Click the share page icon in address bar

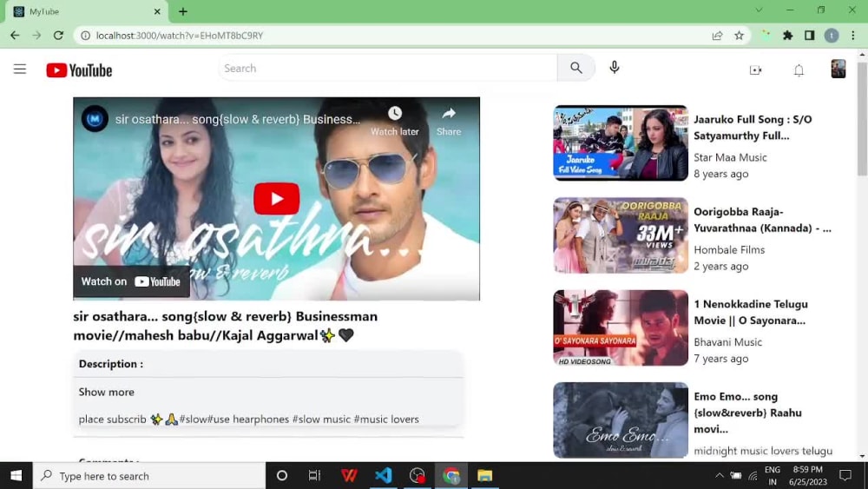[718, 36]
